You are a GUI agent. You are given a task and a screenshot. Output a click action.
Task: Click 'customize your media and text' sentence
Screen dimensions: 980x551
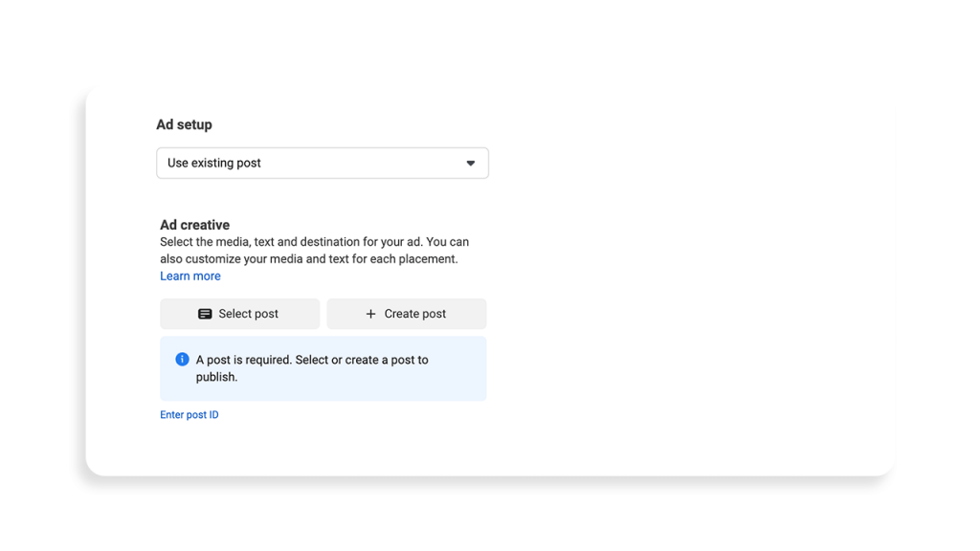pyautogui.click(x=278, y=259)
